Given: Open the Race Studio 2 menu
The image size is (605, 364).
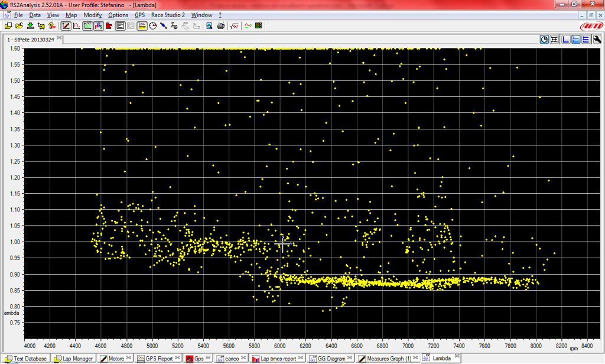Looking at the screenshot, I should (x=168, y=15).
